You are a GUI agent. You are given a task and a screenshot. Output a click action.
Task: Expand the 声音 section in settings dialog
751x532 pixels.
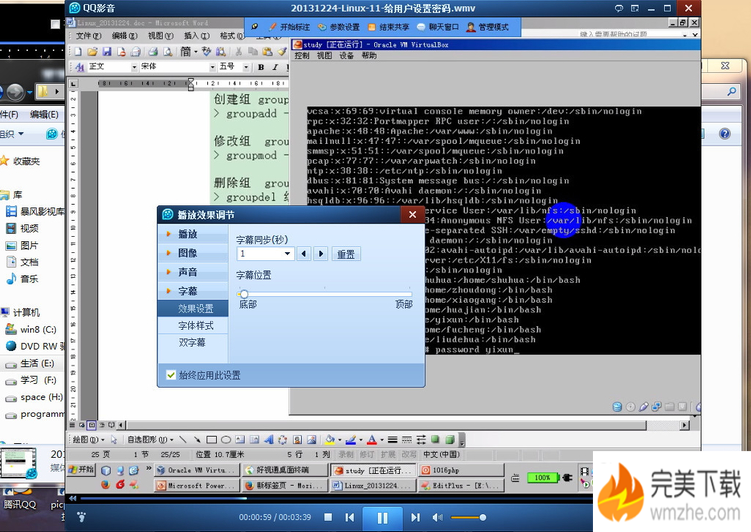[193, 272]
